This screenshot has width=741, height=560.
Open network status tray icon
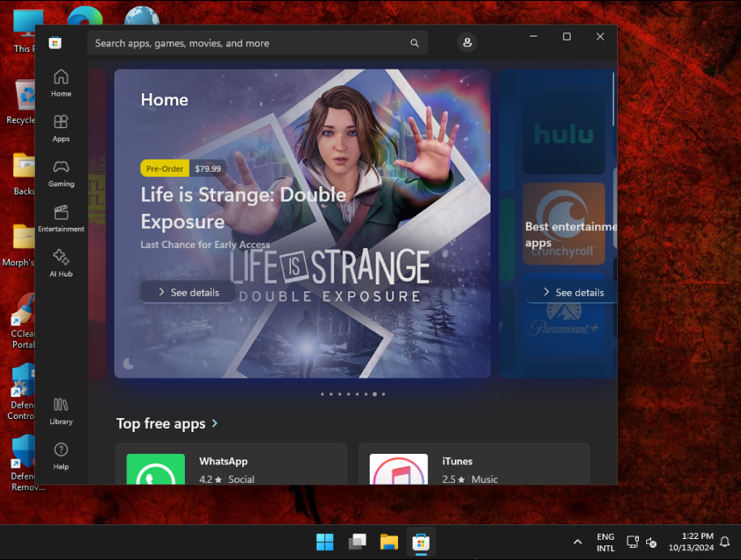pos(632,542)
